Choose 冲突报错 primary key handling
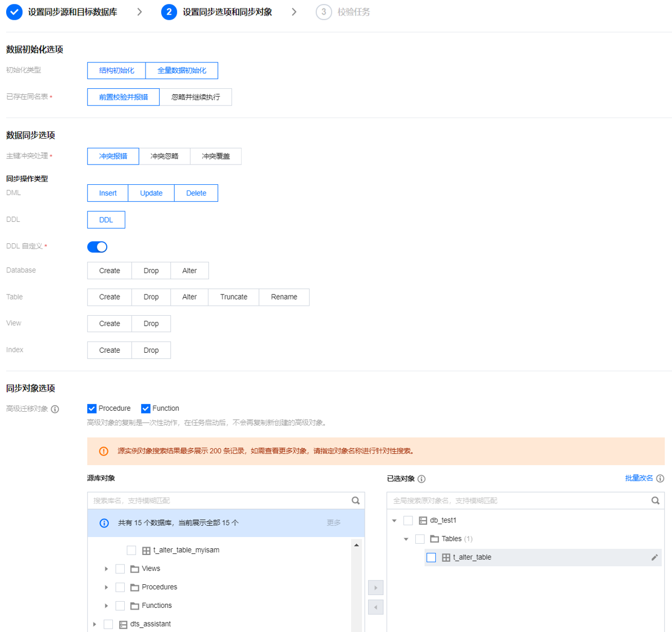This screenshot has height=632, width=672. click(113, 156)
